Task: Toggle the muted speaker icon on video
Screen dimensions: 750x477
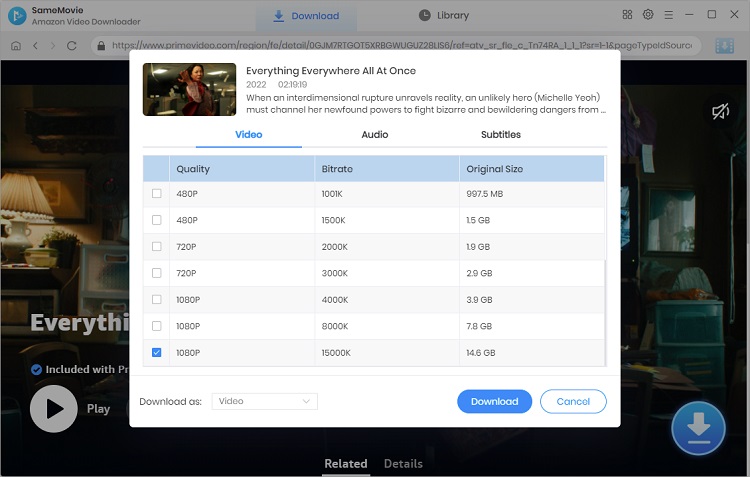Action: click(x=720, y=111)
